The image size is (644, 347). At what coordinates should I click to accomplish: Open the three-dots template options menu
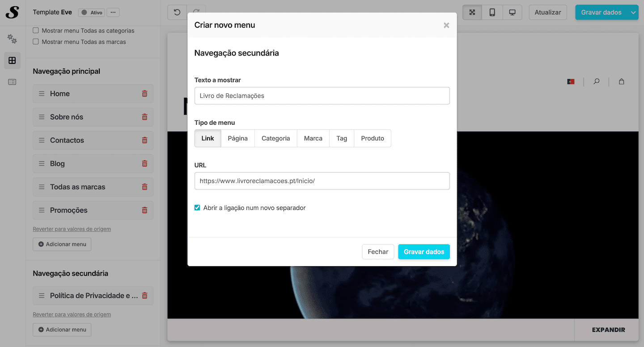113,13
